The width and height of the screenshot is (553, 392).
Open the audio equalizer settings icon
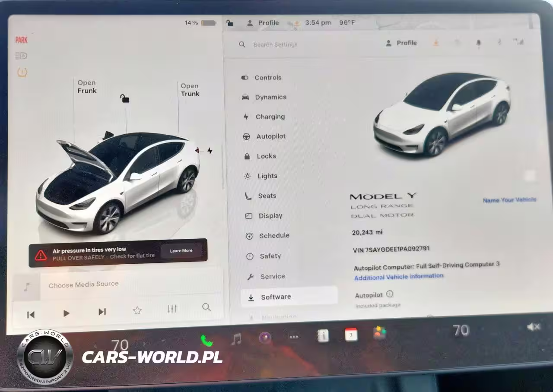172,309
